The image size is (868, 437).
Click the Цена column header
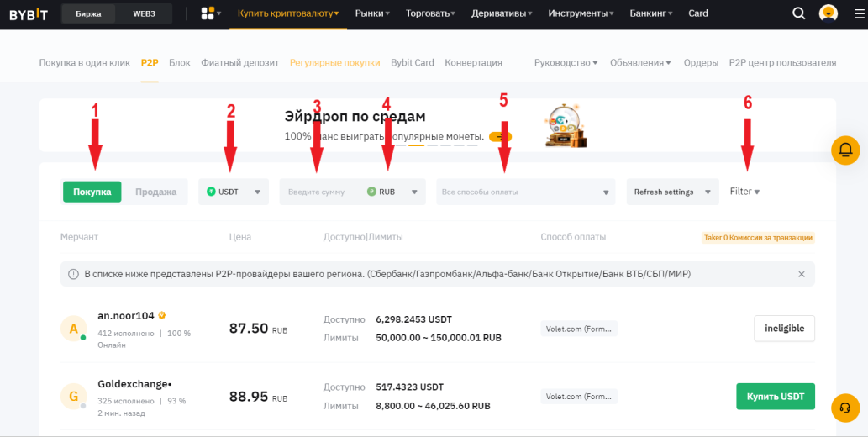click(x=239, y=237)
